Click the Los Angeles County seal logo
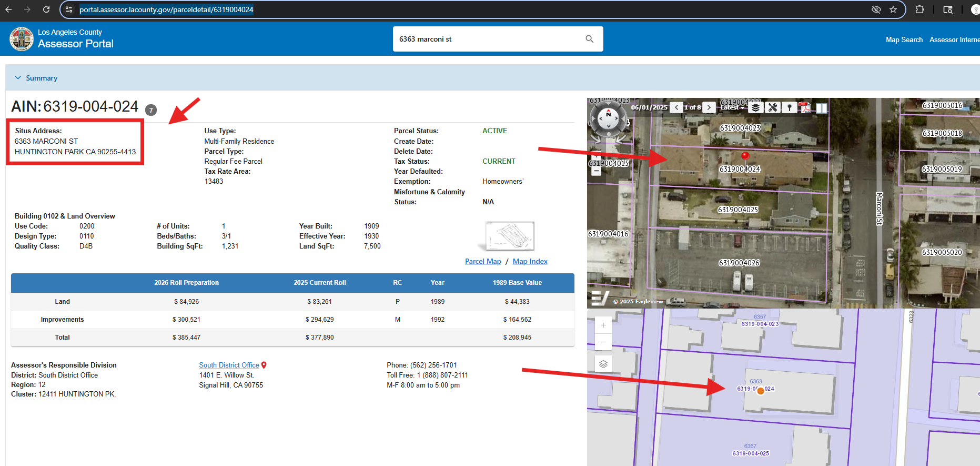This screenshot has height=466, width=980. tap(22, 39)
